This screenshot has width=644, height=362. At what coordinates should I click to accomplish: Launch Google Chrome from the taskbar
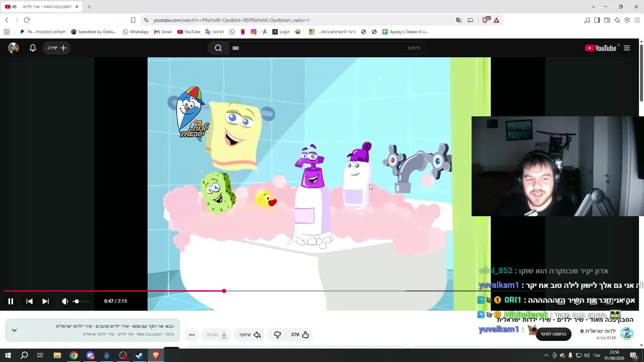coord(74,355)
